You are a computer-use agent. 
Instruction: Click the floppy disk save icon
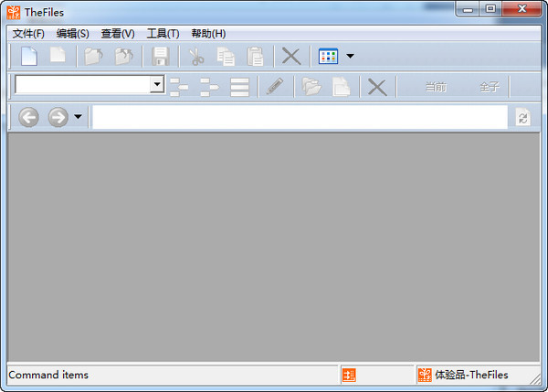click(x=161, y=57)
